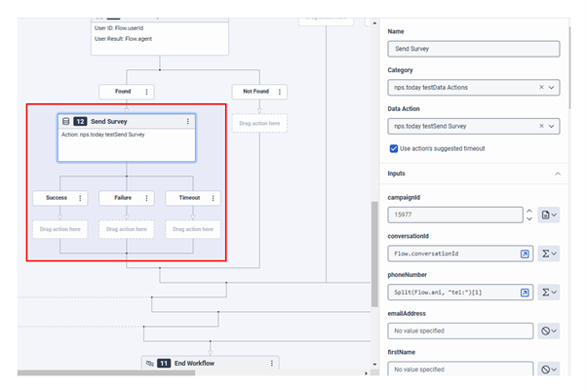Open the Found path options menu
The width and height of the screenshot is (587, 392).
tap(146, 92)
